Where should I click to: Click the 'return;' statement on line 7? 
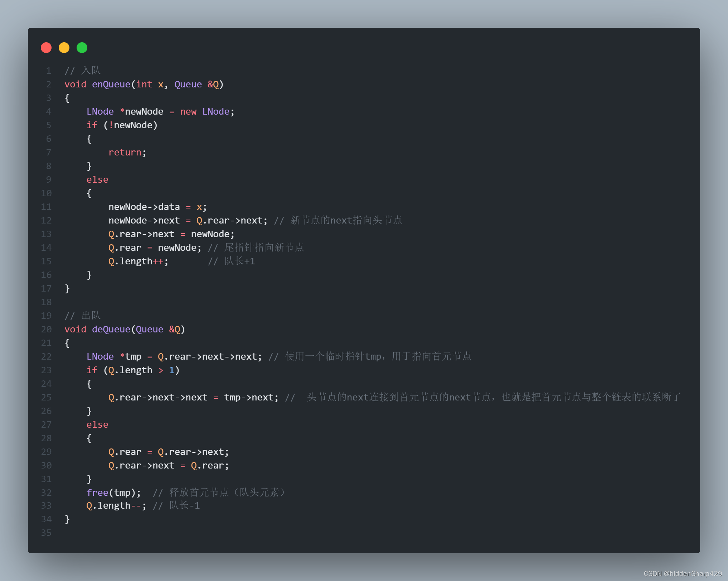click(127, 153)
